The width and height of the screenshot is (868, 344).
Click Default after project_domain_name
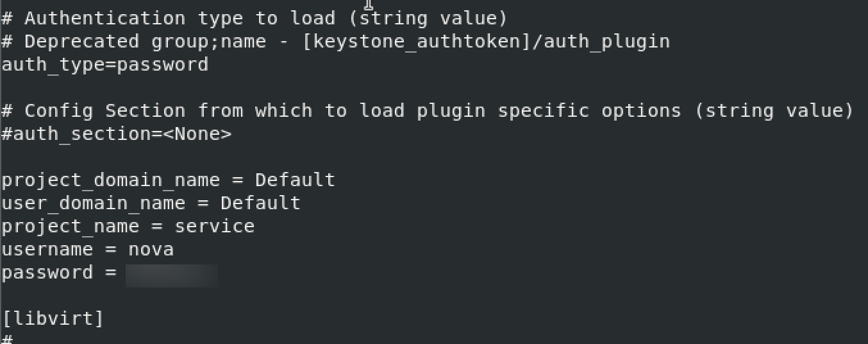(295, 180)
